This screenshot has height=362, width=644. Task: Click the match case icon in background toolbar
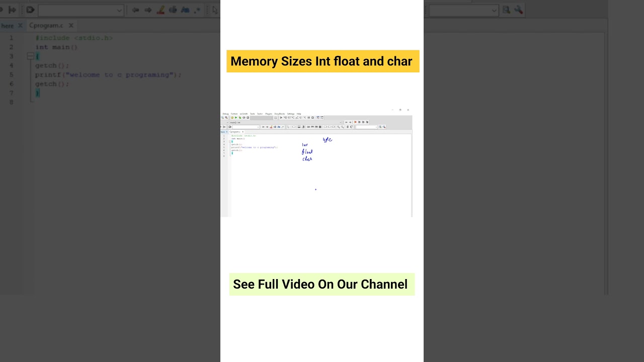click(185, 10)
